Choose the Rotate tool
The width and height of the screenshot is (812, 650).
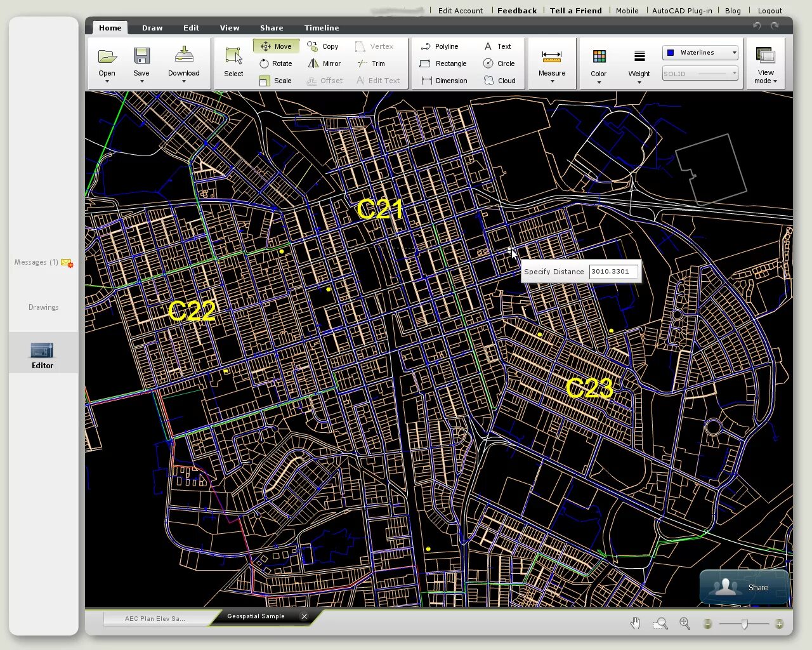pyautogui.click(x=276, y=63)
